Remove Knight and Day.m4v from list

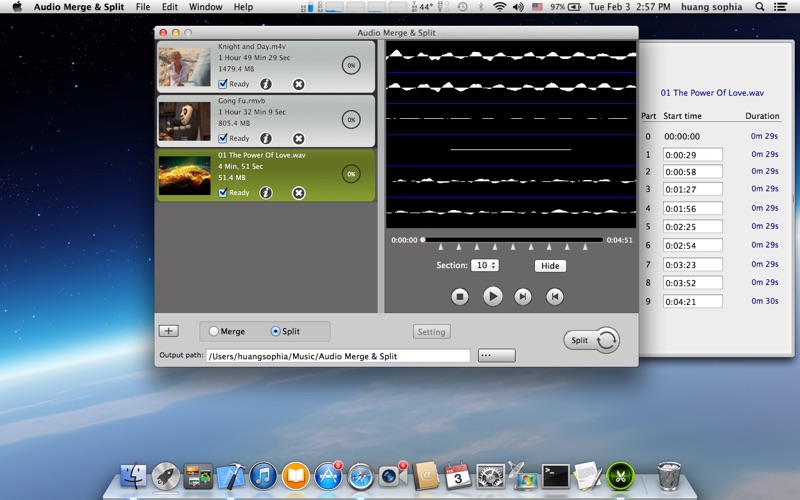pyautogui.click(x=298, y=84)
